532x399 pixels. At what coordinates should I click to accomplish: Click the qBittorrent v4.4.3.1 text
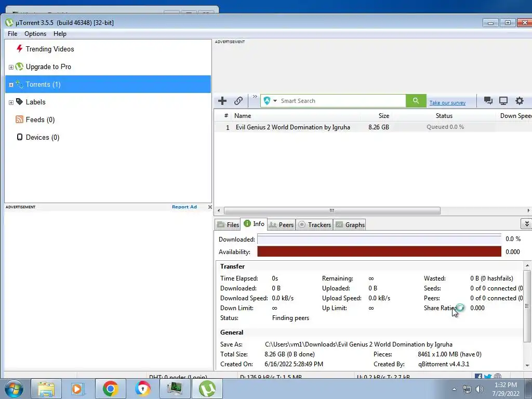click(444, 364)
